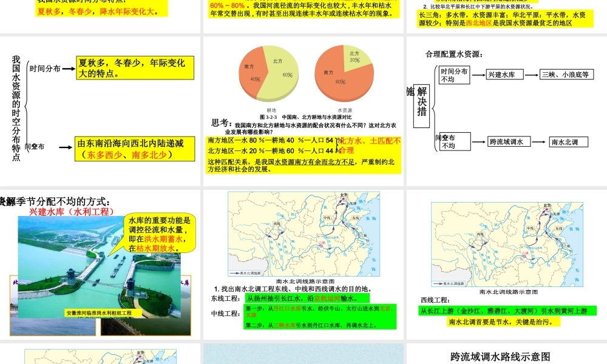607x364 pixels.
Task: Click the callout '水库的重要功能是调控径流和水量'
Action: (x=159, y=234)
